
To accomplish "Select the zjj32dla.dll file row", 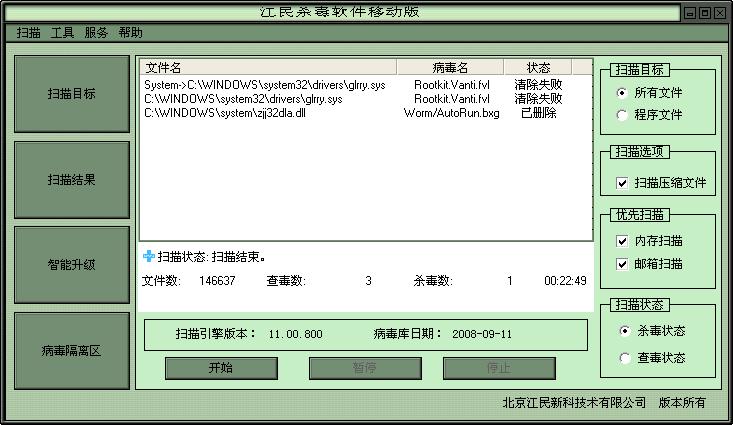I will point(366,113).
